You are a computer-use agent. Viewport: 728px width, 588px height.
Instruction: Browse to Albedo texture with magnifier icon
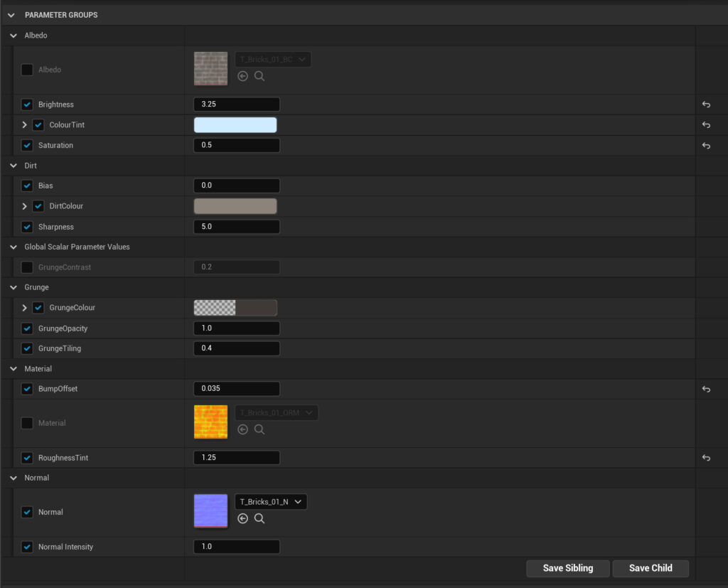click(260, 75)
